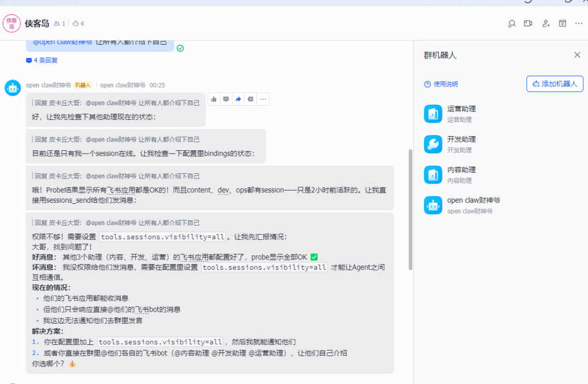
Task: Select the 开发助理 robot avatar
Action: [432, 144]
